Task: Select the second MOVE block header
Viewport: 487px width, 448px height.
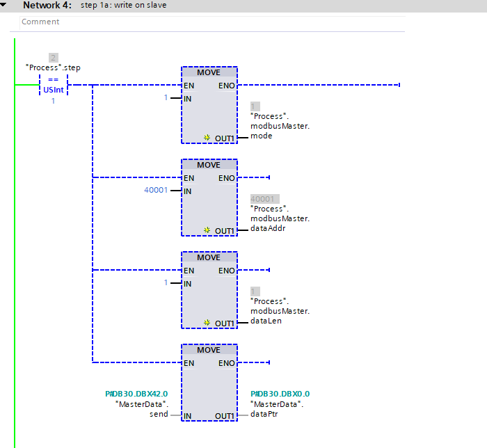Action: 209,165
